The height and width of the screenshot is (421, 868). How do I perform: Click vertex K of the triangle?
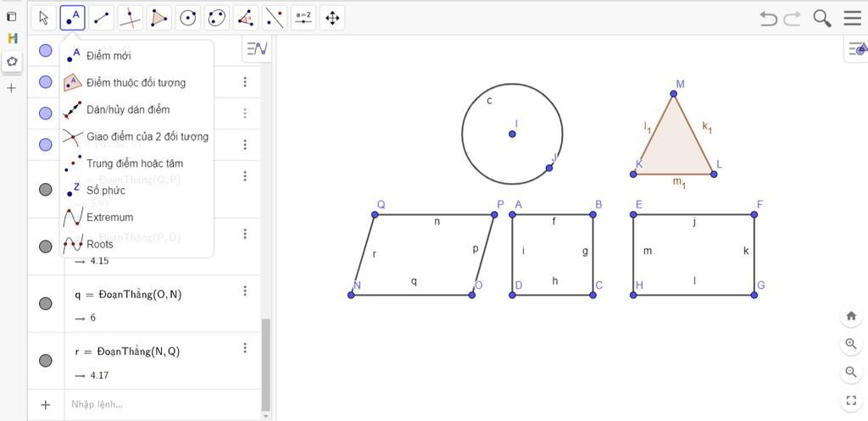(x=633, y=174)
